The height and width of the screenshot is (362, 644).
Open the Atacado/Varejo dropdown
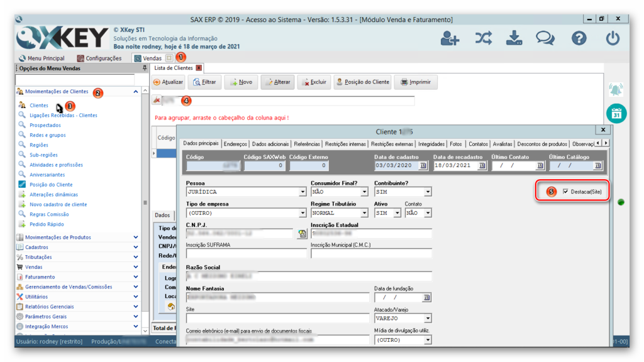428,319
